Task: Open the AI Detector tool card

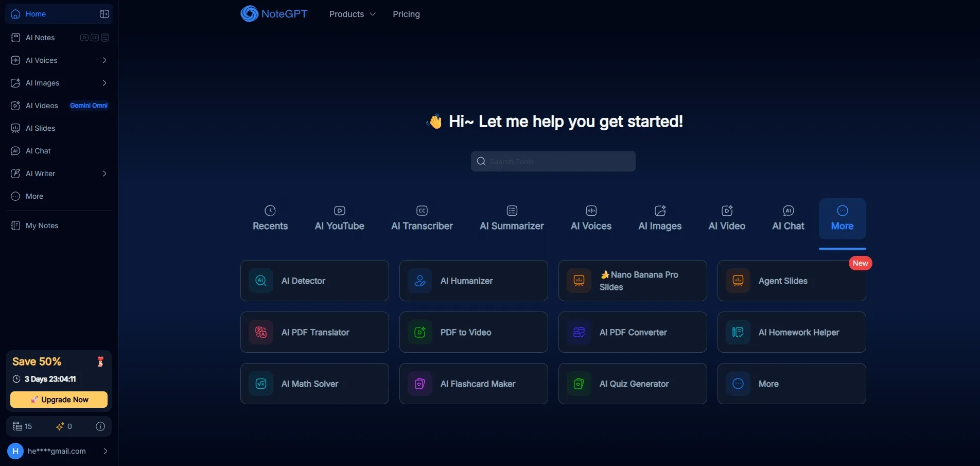Action: [x=314, y=281]
